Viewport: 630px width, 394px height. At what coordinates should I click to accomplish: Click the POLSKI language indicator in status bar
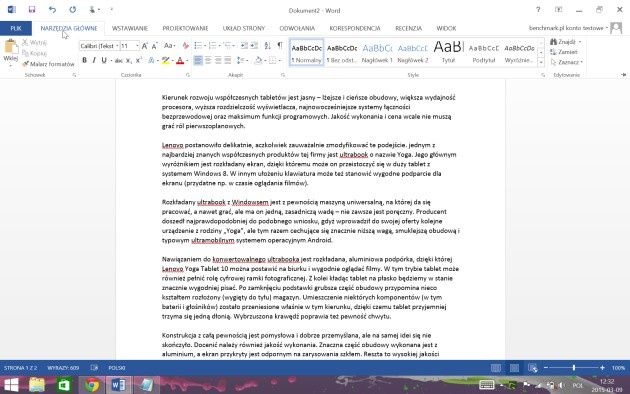coord(117,367)
